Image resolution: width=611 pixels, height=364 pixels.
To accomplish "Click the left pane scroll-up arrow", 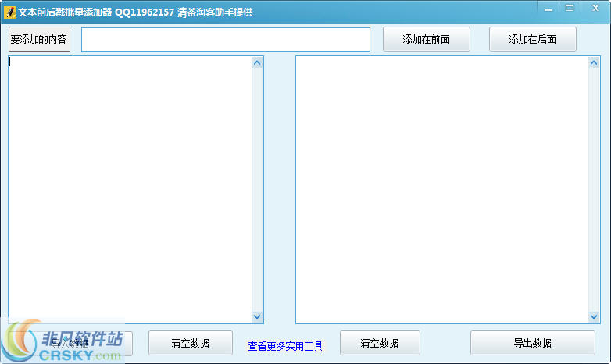I will pyautogui.click(x=257, y=62).
